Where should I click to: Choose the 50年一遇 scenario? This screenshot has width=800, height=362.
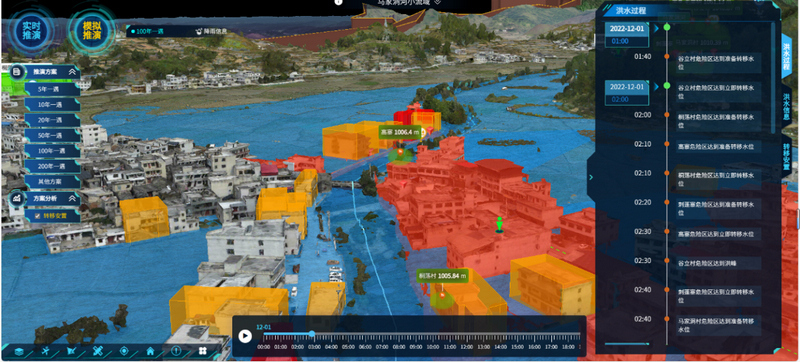(52, 135)
